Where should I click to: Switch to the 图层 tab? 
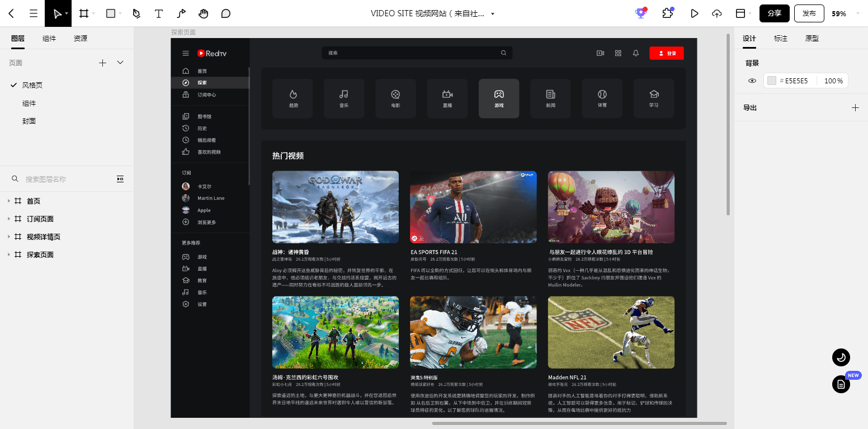click(x=18, y=39)
